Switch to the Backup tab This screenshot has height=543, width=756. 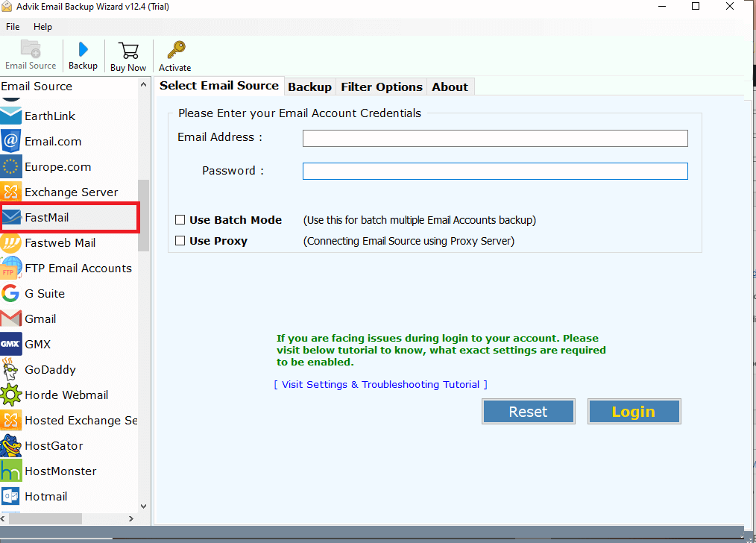click(x=309, y=87)
